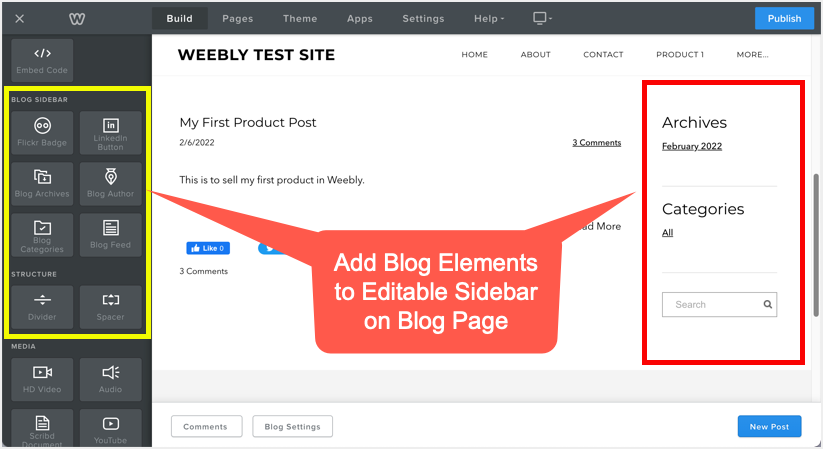Click the sidebar Search input field

pos(710,305)
